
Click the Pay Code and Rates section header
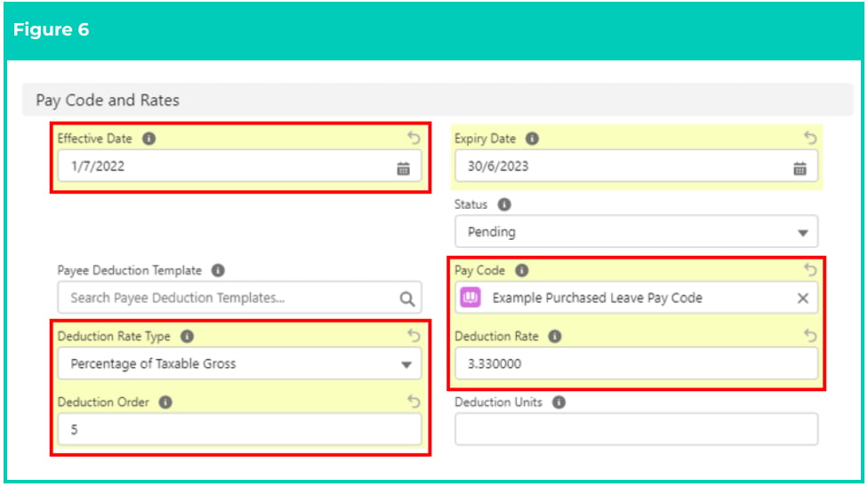(438, 100)
